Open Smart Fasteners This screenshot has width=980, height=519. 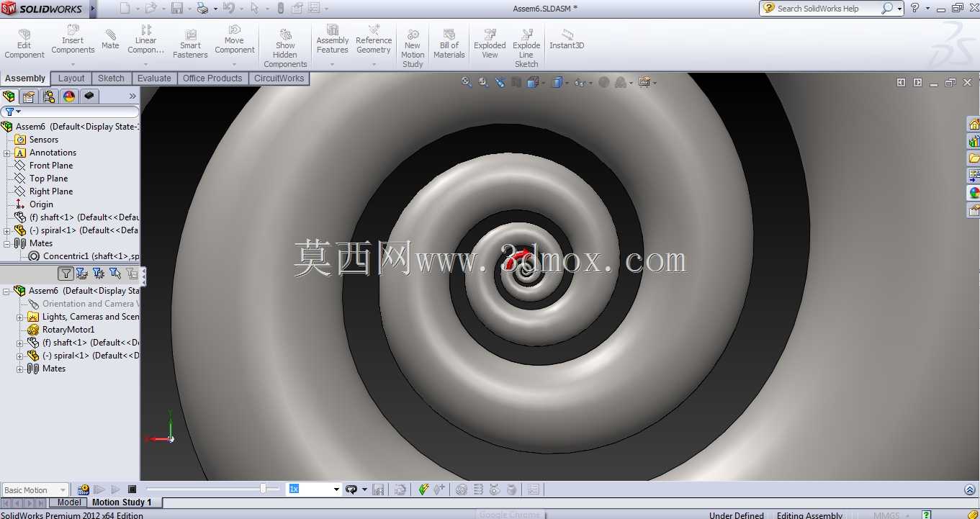tap(190, 44)
